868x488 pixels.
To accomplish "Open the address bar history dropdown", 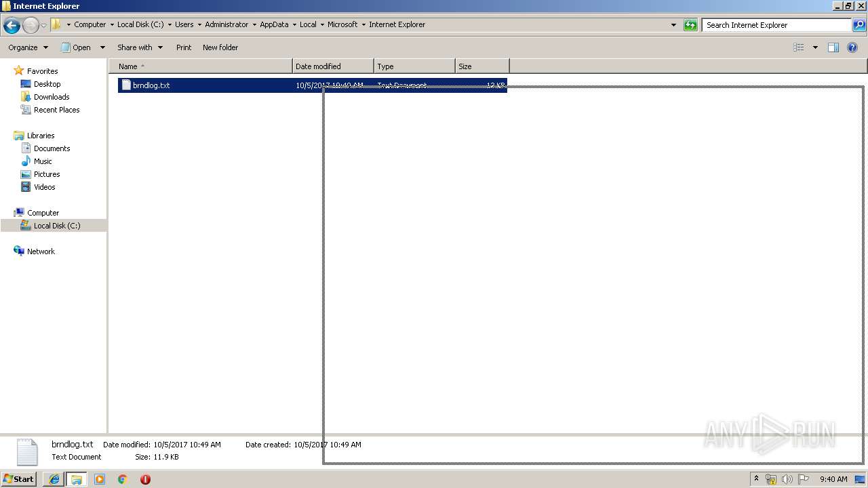I will pos(673,25).
